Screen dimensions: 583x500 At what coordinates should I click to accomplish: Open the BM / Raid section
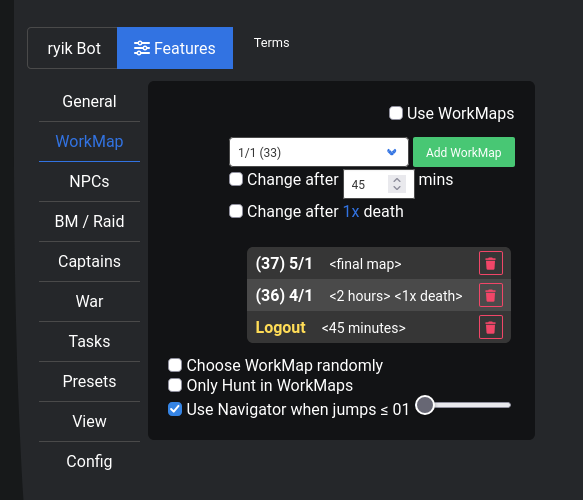point(89,222)
